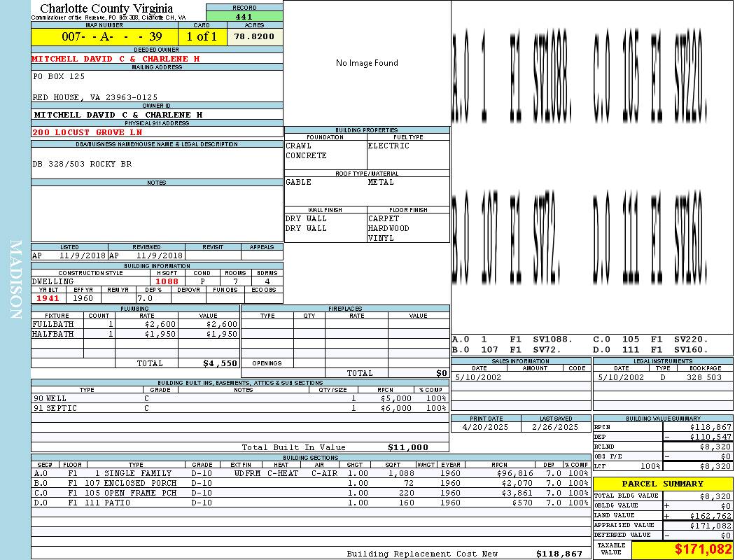Click the Charlotte County Virginia title
This screenshot has width=735, height=560.
pos(106,8)
